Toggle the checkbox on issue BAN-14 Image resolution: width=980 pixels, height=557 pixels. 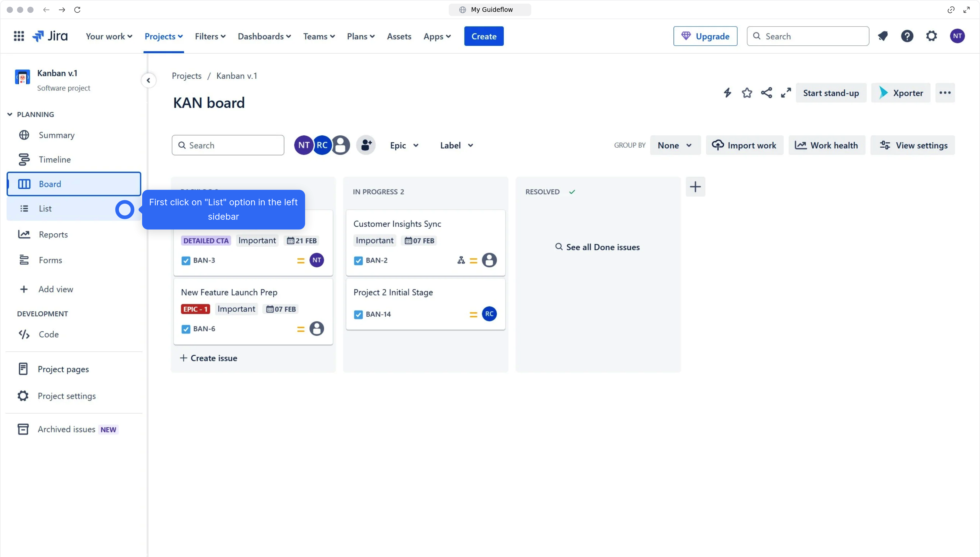(358, 314)
